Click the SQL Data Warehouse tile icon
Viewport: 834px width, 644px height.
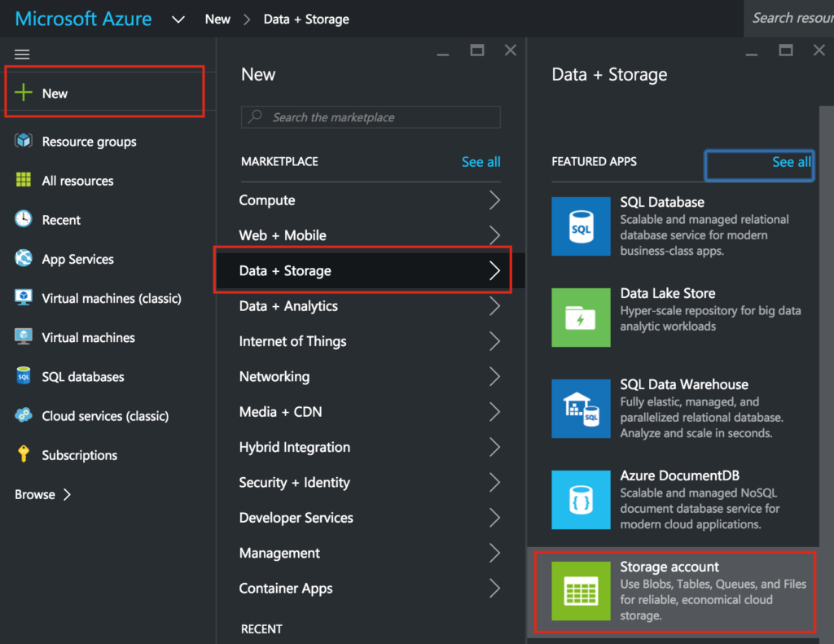(x=581, y=409)
